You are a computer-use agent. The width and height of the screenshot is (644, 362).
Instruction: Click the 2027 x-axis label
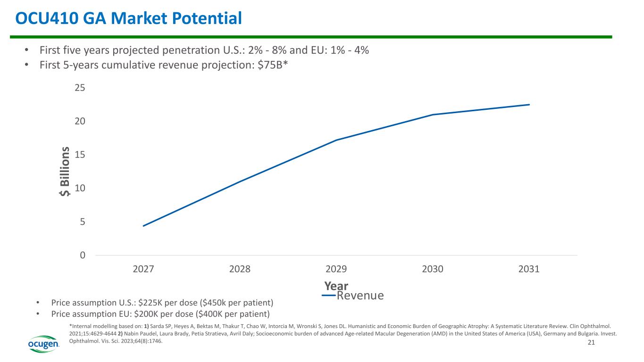click(143, 270)
